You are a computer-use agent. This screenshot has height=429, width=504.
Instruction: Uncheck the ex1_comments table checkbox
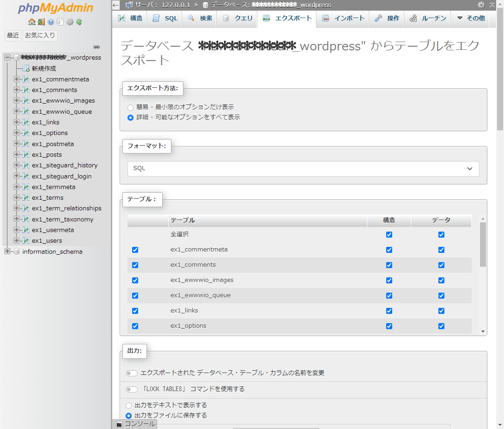point(135,265)
